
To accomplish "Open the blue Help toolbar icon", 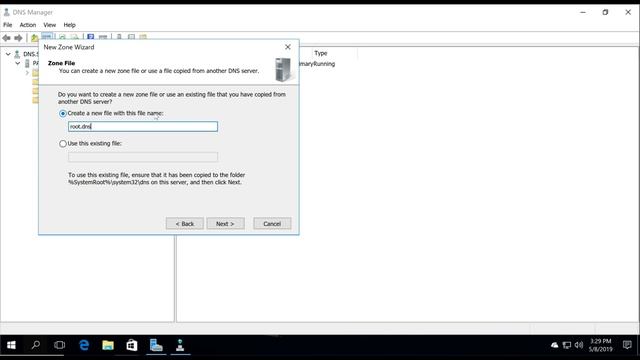I will click(x=91, y=37).
